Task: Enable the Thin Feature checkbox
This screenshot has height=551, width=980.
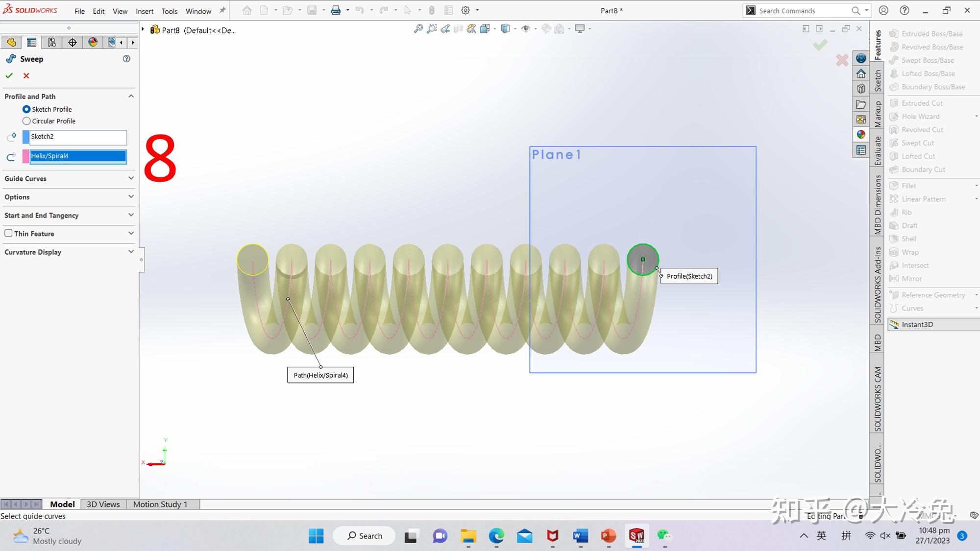Action: (8, 233)
